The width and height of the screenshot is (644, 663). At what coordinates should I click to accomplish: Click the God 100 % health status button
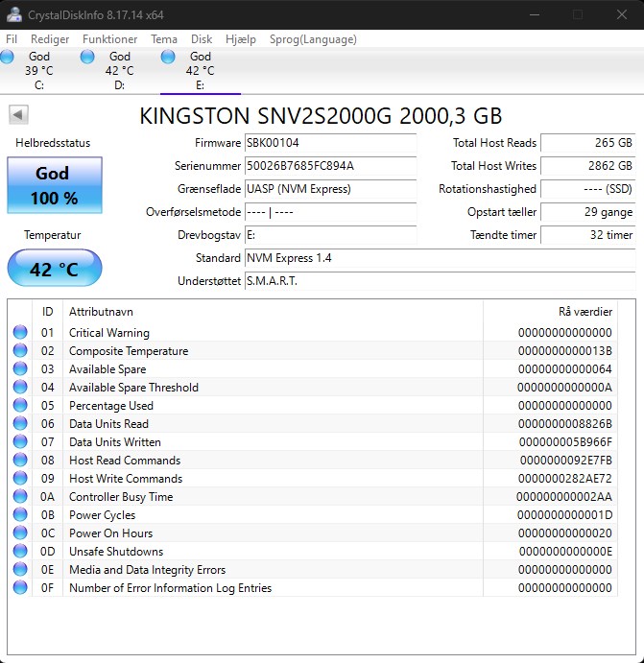(55, 185)
